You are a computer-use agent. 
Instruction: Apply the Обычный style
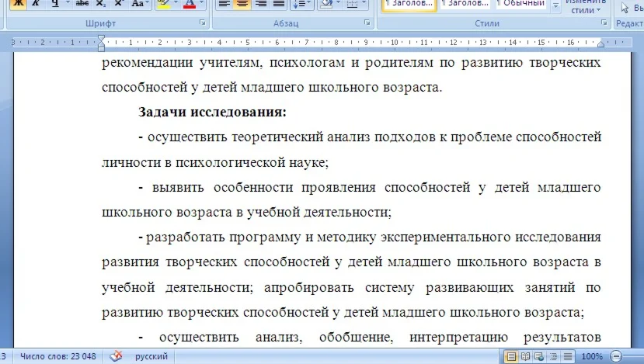click(520, 4)
